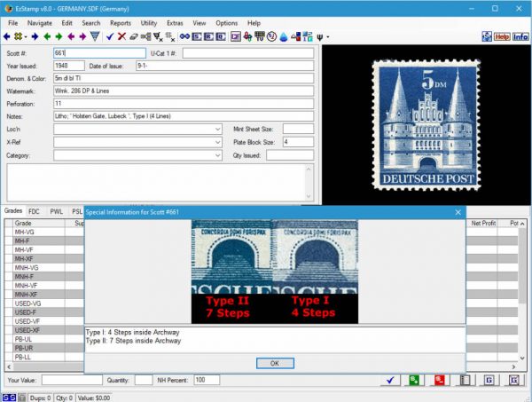Expand the X-Ref dropdown

pyautogui.click(x=218, y=142)
